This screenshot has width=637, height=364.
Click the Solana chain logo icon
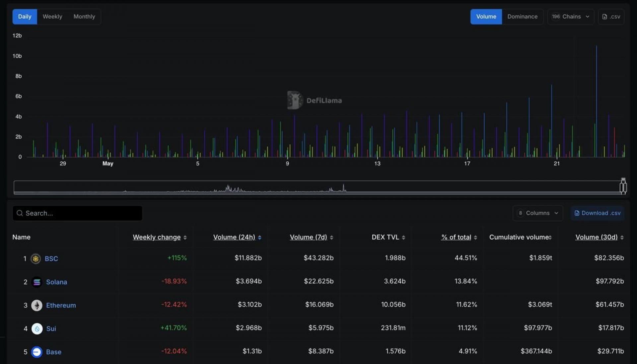coord(37,282)
